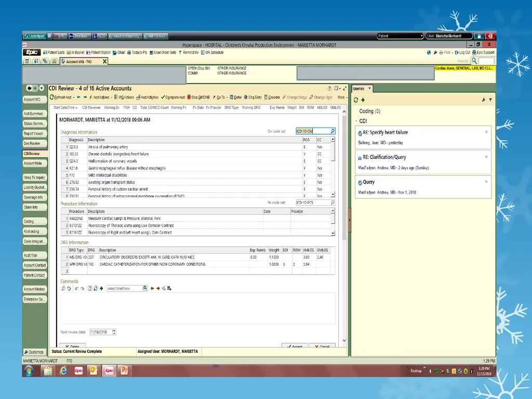
Task: Click the Windows Start button
Action: pyautogui.click(x=29, y=371)
